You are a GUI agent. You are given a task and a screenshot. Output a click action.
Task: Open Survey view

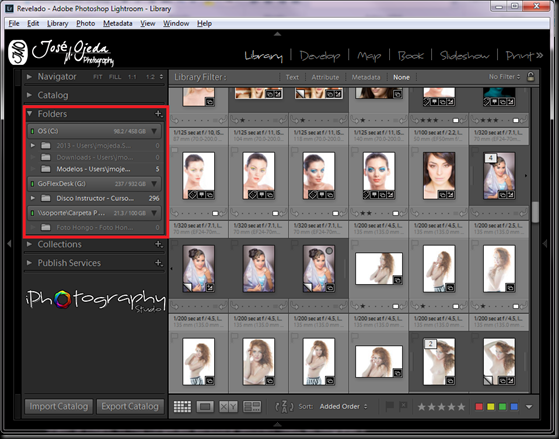(x=252, y=407)
